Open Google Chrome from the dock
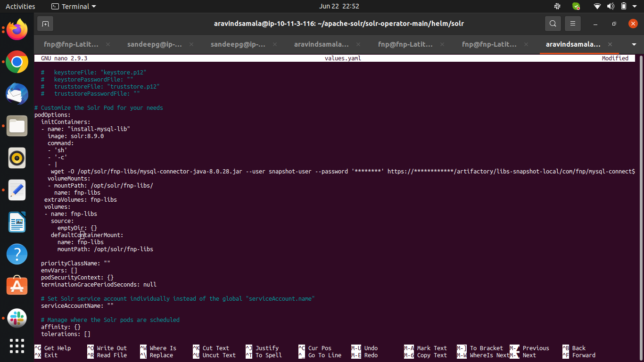The height and width of the screenshot is (362, 644). [x=17, y=62]
